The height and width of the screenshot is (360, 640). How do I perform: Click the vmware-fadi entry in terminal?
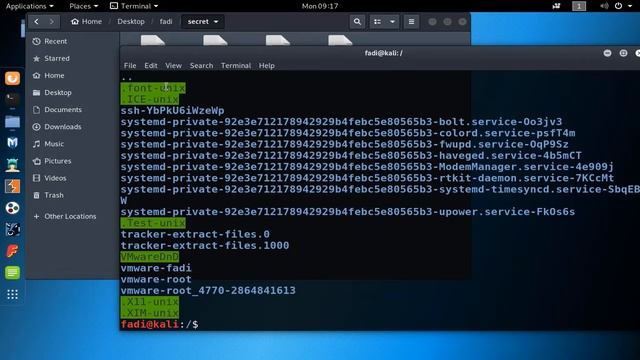(x=156, y=268)
